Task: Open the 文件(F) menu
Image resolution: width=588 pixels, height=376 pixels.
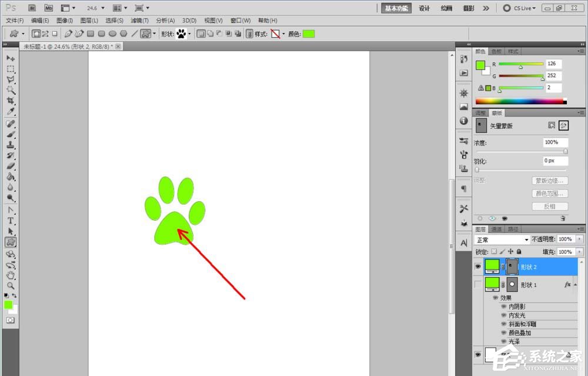Action: [x=15, y=20]
